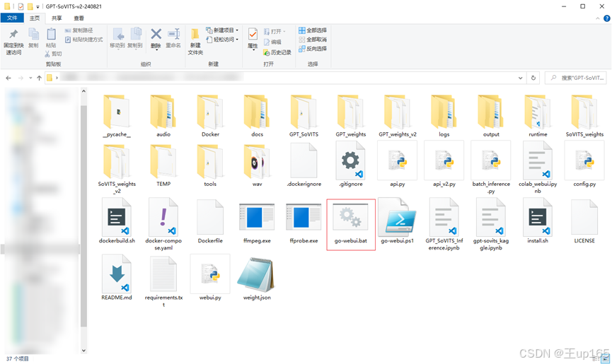Click 全部选择 (Select all) in ribbon
The image size is (612, 364).
(x=313, y=30)
